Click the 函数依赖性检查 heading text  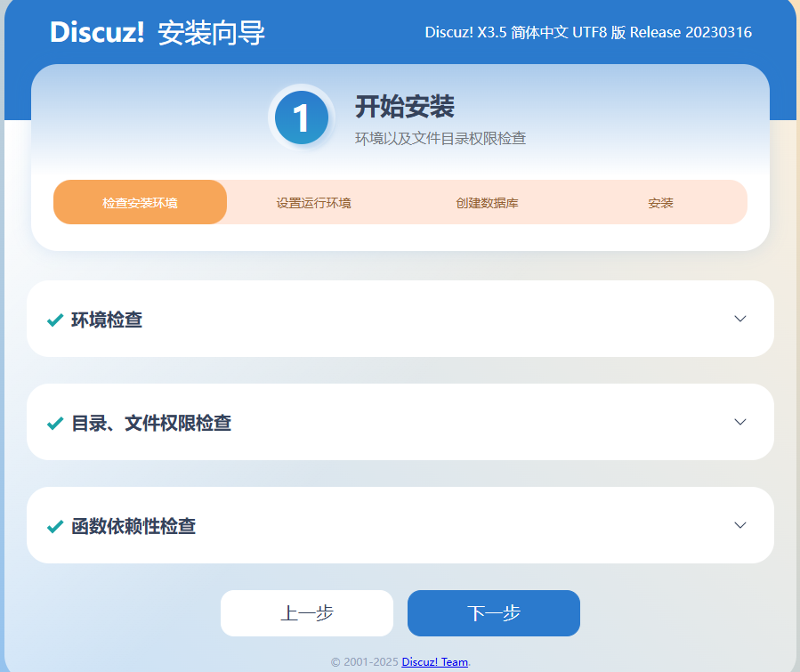point(133,526)
